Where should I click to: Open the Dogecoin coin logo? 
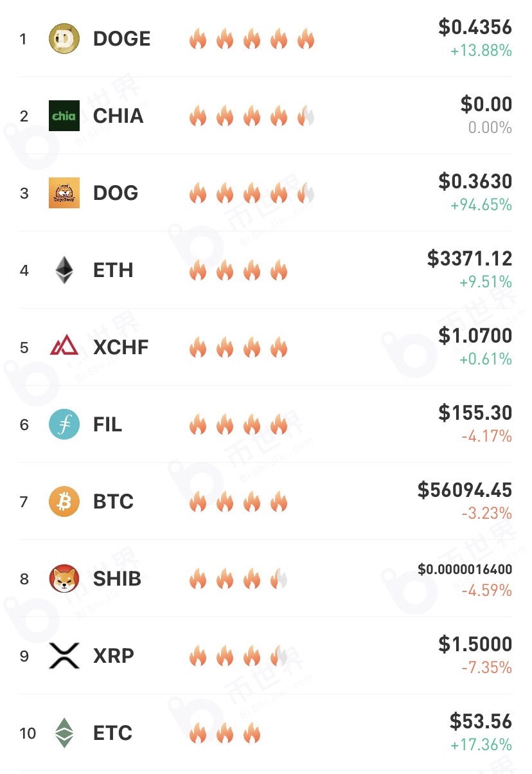coord(64,39)
